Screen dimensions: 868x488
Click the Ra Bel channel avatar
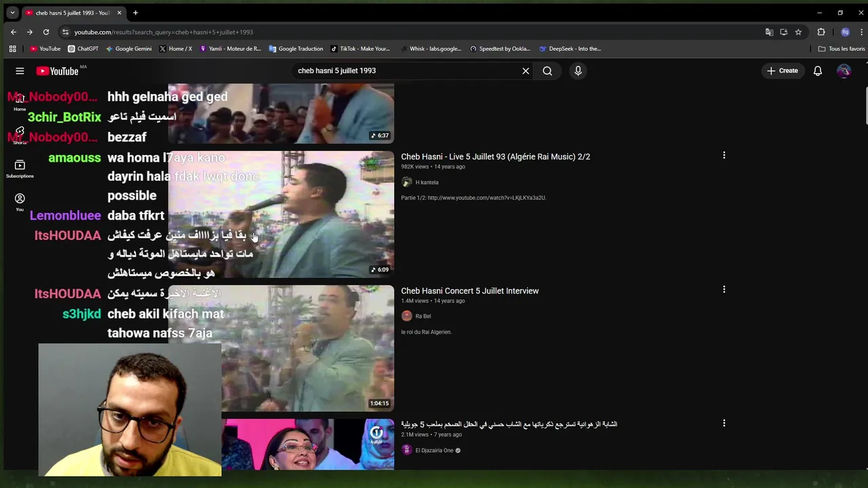[x=406, y=316]
